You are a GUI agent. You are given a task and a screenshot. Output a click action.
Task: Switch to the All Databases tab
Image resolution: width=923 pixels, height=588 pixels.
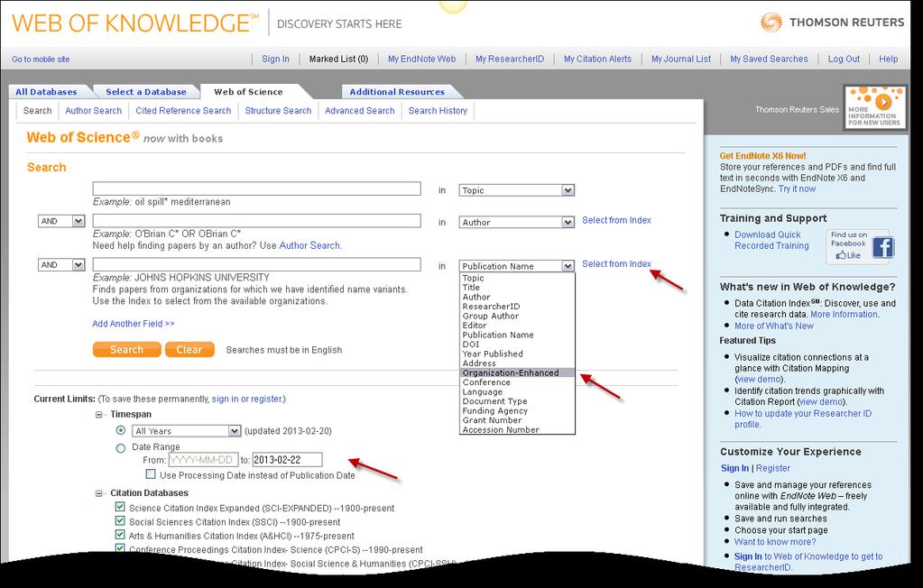[47, 92]
